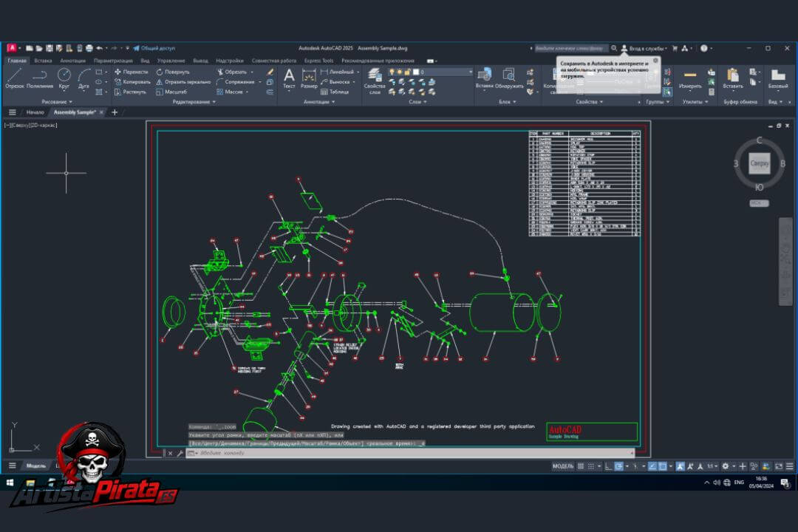Viewport: 798px width, 532px height.
Task: Click the Обрезать (Trim) tool
Action: pos(232,72)
